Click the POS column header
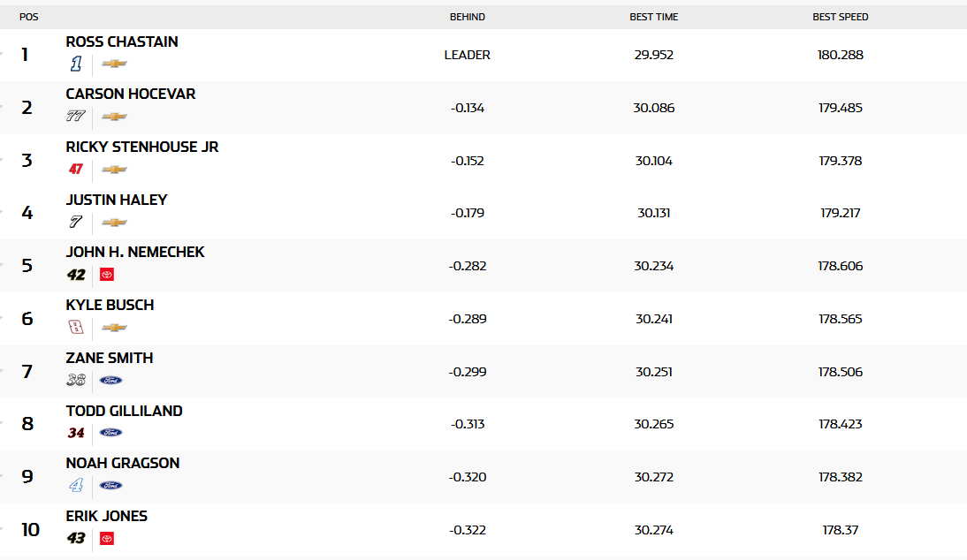 click(x=28, y=17)
